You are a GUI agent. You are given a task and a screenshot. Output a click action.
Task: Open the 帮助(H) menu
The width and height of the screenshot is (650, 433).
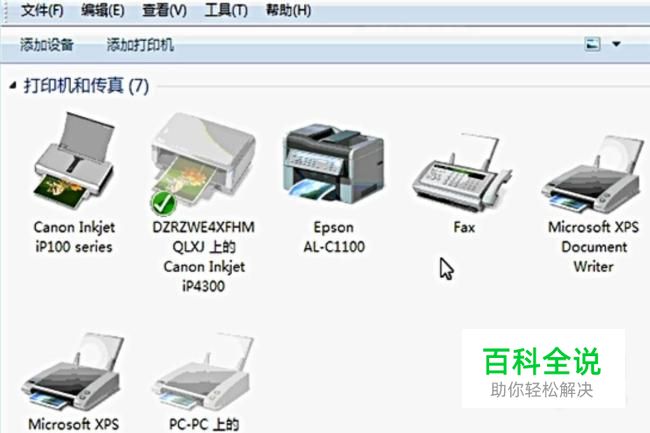point(288,10)
